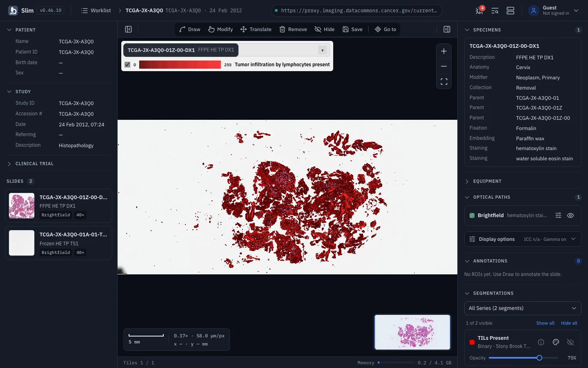The height and width of the screenshot is (368, 588).
Task: Uncheck the tumor infiltration legend checkbox
Action: coord(127,65)
